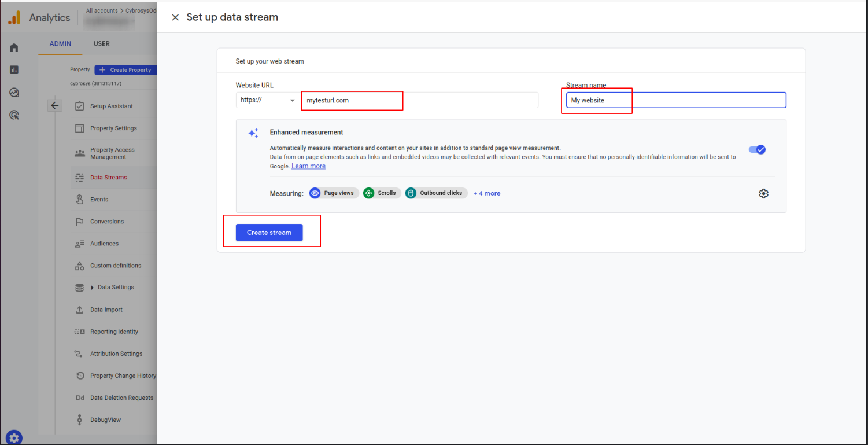
Task: Click the Enhanced measurement sparkle icon
Action: click(253, 133)
